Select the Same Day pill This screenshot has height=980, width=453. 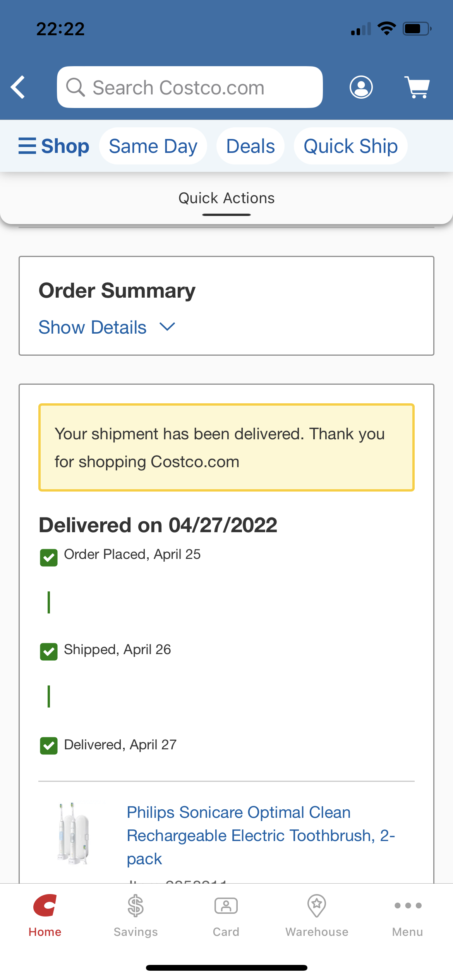coord(153,146)
